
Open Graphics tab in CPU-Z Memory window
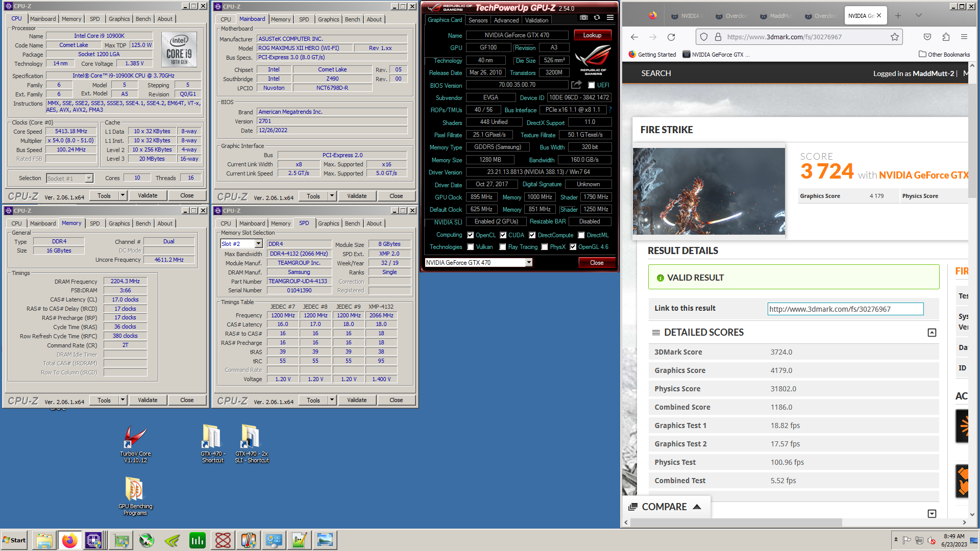[119, 223]
